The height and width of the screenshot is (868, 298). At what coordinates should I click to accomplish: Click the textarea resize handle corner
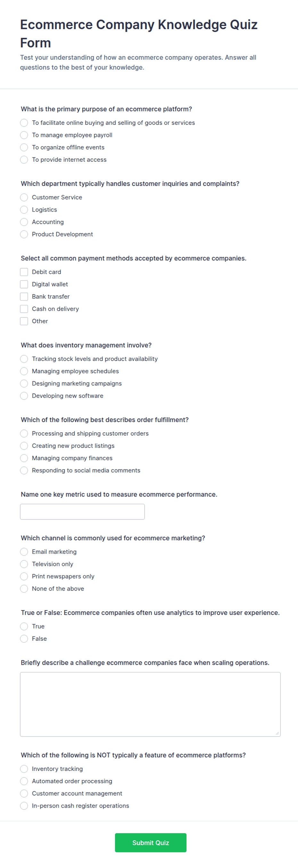(277, 734)
